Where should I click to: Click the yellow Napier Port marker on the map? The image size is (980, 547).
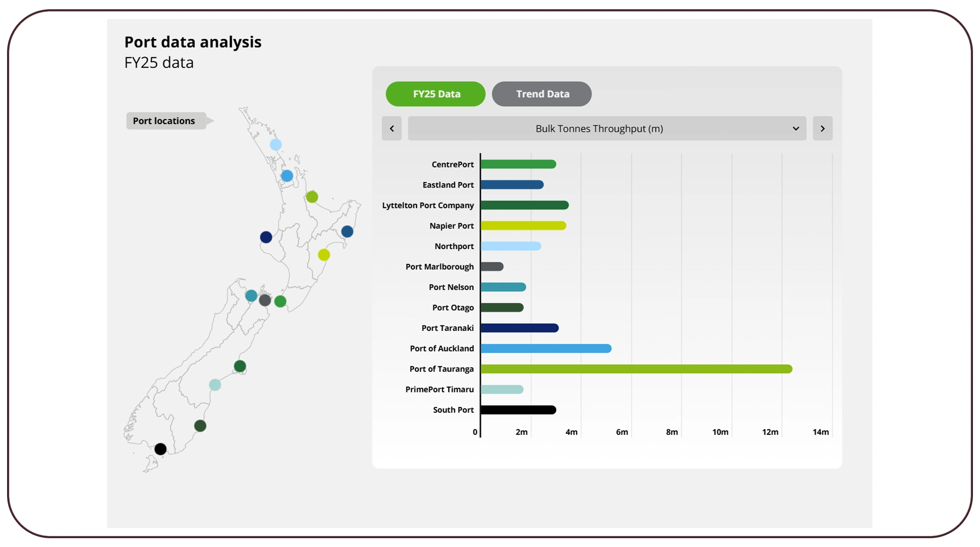click(324, 255)
